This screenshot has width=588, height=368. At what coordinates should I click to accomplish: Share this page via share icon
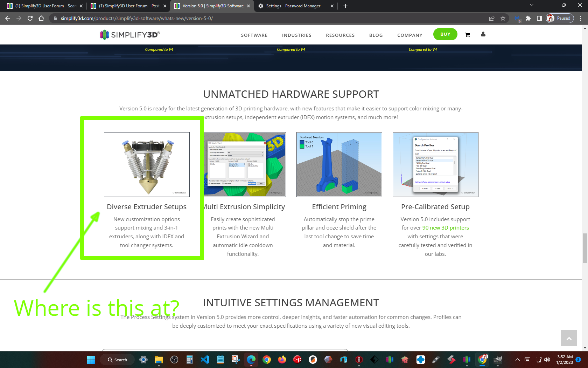pos(492,18)
